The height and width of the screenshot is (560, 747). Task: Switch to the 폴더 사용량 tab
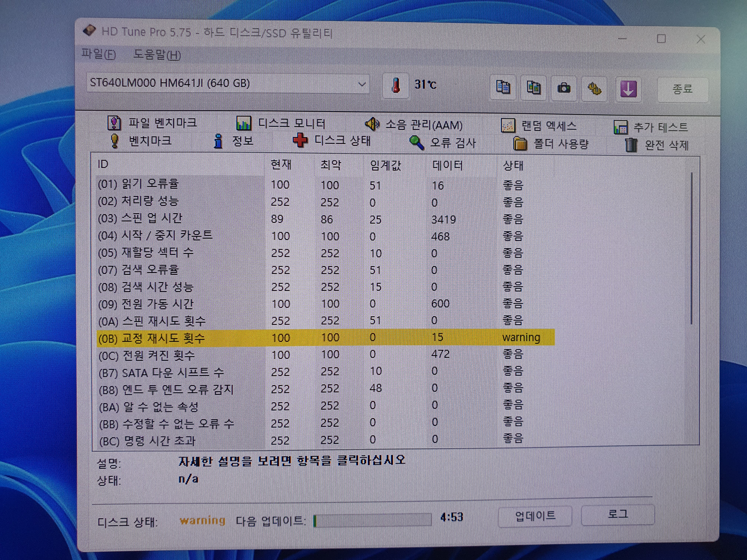coord(551,144)
